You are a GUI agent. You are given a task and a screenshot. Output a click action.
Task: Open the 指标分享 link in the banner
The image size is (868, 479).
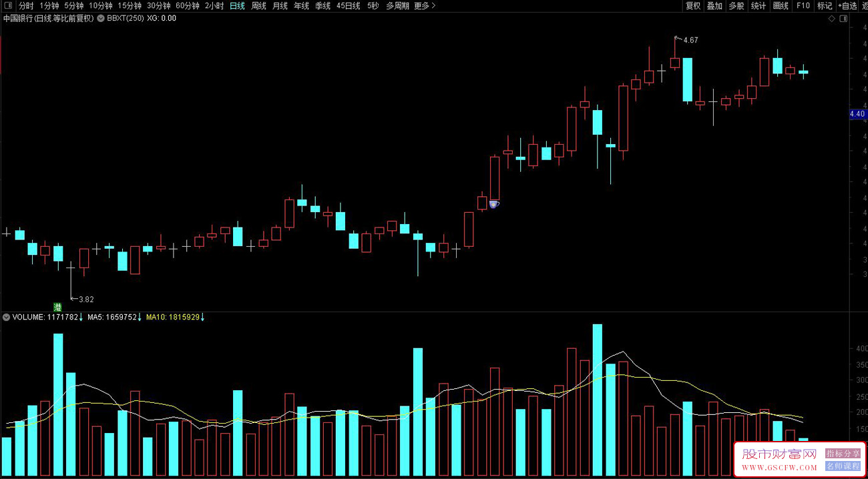843,454
